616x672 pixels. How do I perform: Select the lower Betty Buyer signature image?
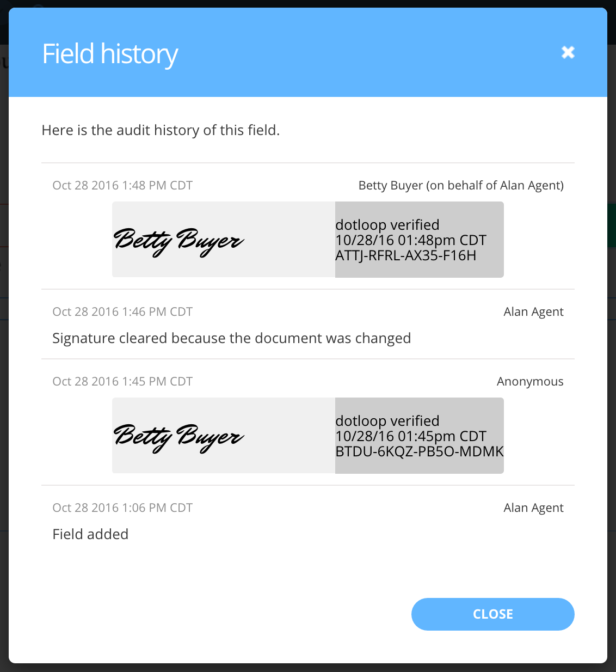(180, 436)
